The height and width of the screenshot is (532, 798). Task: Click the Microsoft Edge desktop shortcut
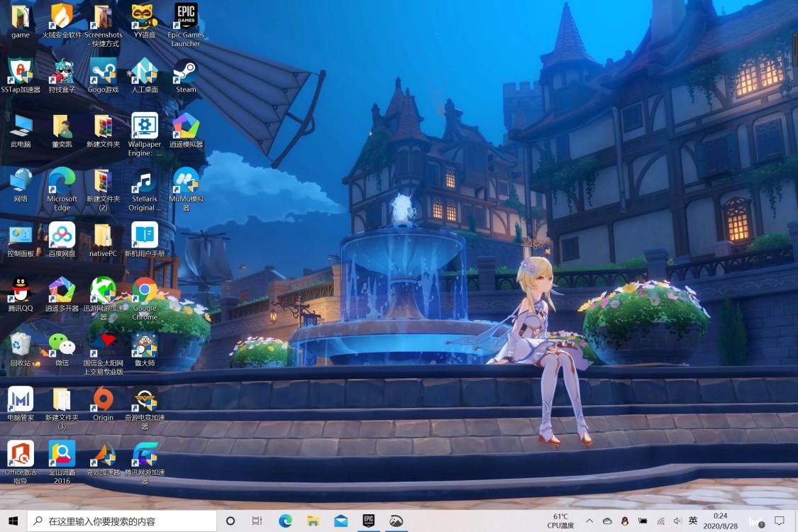pyautogui.click(x=62, y=189)
